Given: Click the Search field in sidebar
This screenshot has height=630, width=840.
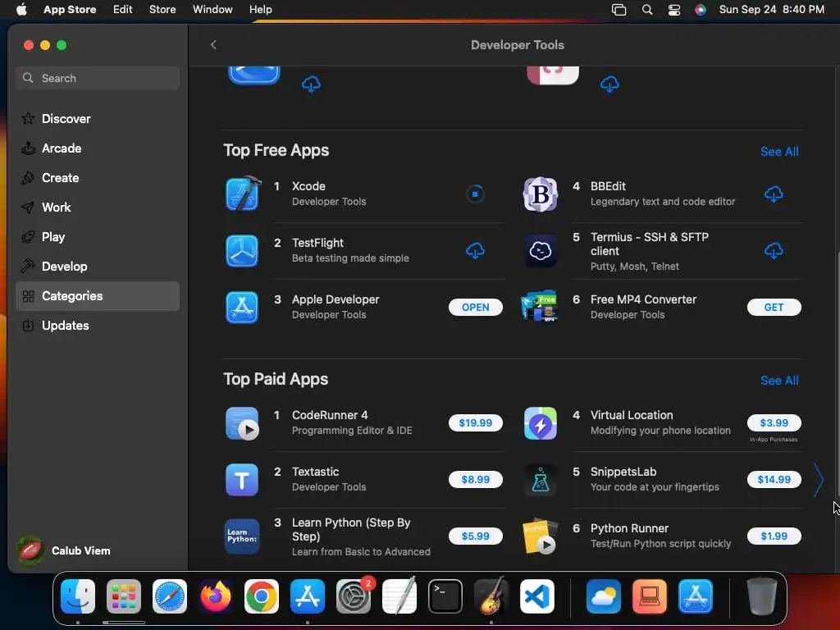Looking at the screenshot, I should tap(98, 78).
